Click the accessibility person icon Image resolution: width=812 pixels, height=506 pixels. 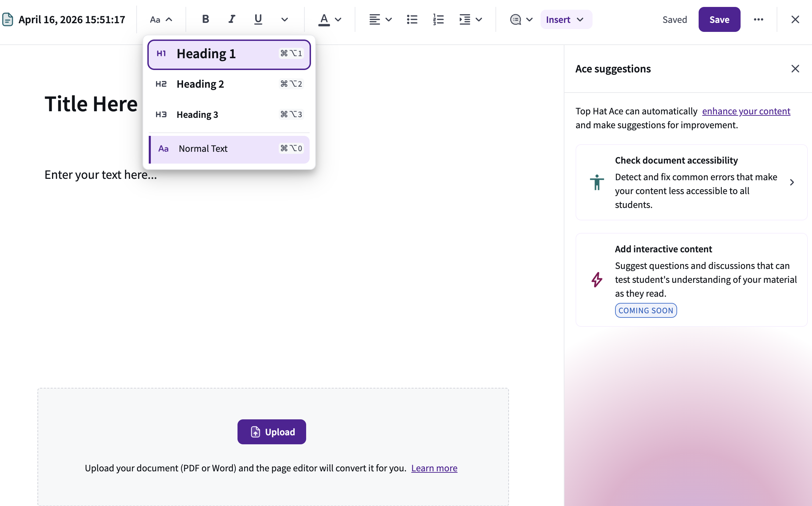click(x=597, y=182)
